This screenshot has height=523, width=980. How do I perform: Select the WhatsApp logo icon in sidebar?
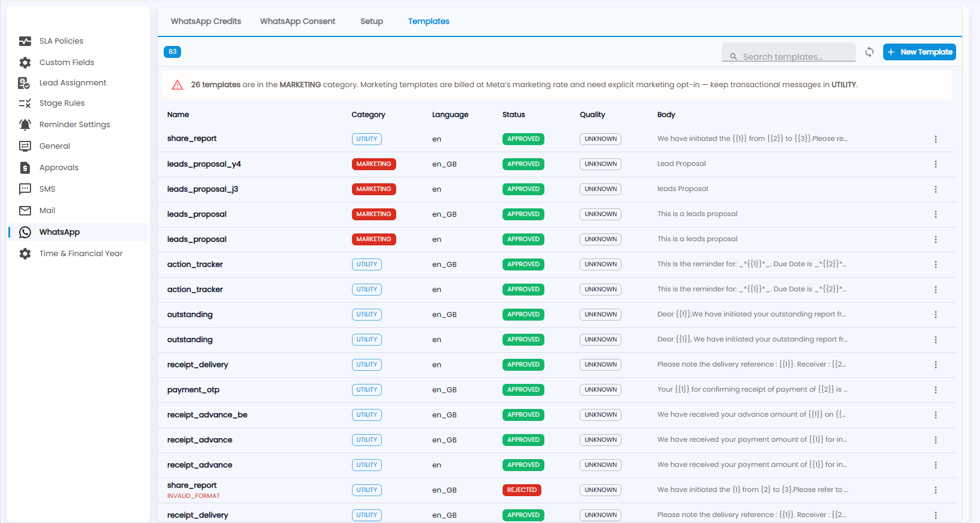(x=25, y=232)
